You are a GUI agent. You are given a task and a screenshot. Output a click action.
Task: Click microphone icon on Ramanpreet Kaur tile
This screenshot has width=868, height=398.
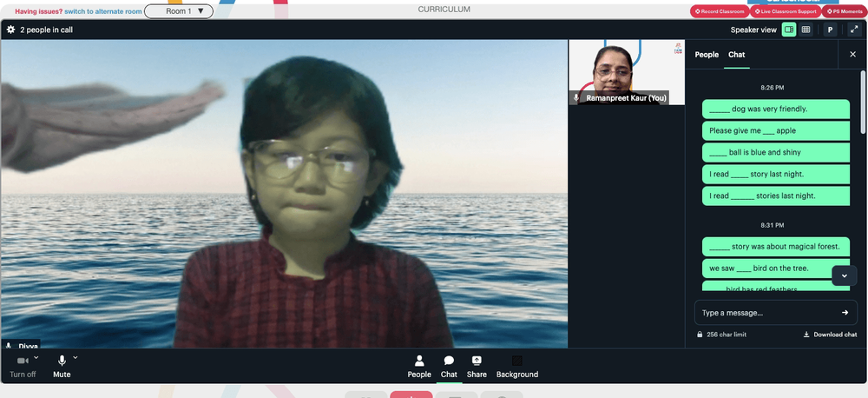[576, 98]
